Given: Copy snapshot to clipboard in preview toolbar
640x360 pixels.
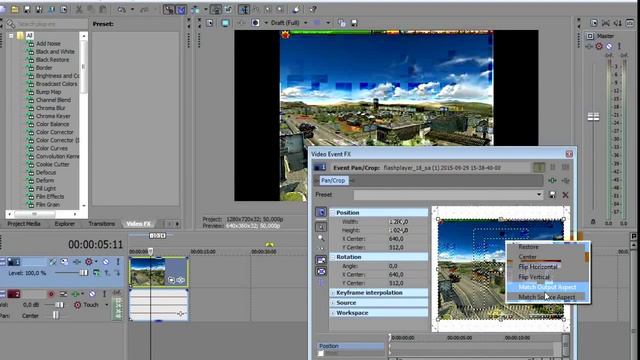Looking at the screenshot, I should [x=342, y=23].
